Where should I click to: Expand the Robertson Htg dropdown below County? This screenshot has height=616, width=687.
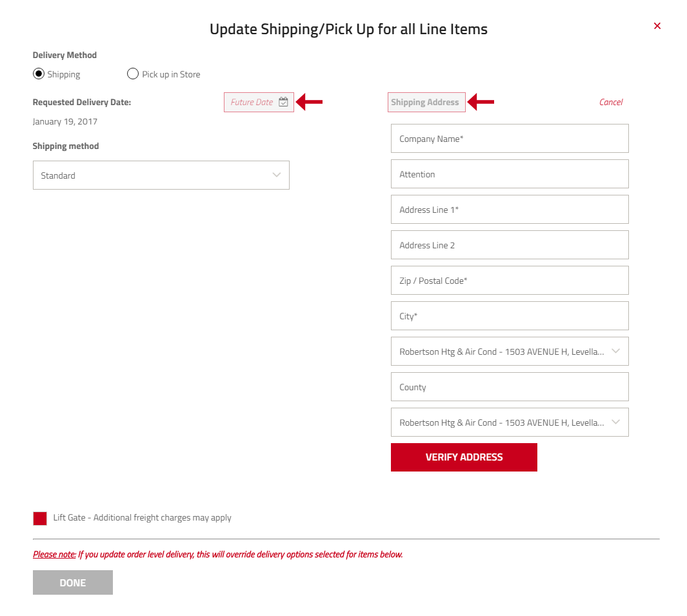pos(510,422)
